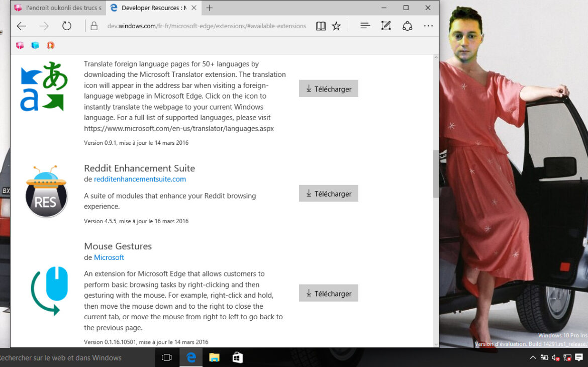This screenshot has height=367, width=588.
Task: Refresh the current page
Action: (67, 26)
